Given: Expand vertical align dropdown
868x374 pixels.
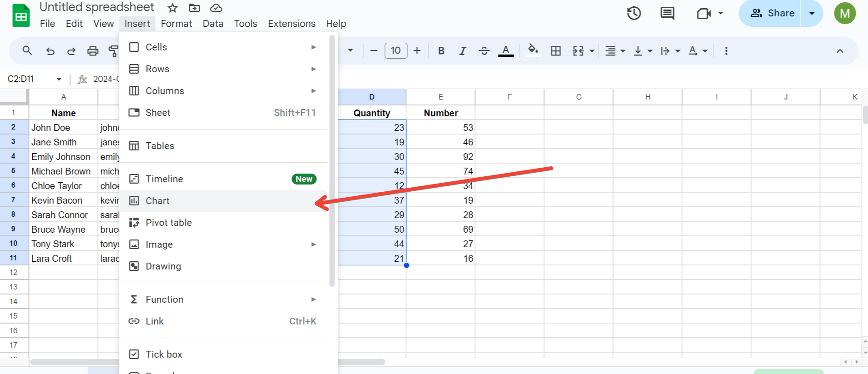Looking at the screenshot, I should (x=650, y=51).
